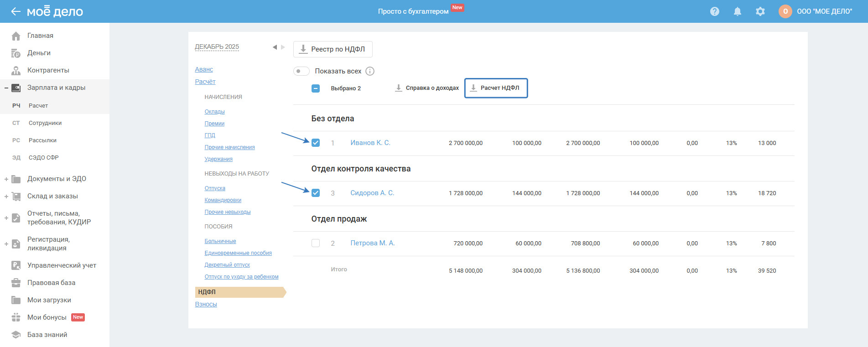Toggle the Показать всех switch
Screen dimensions: 868x347
(301, 71)
